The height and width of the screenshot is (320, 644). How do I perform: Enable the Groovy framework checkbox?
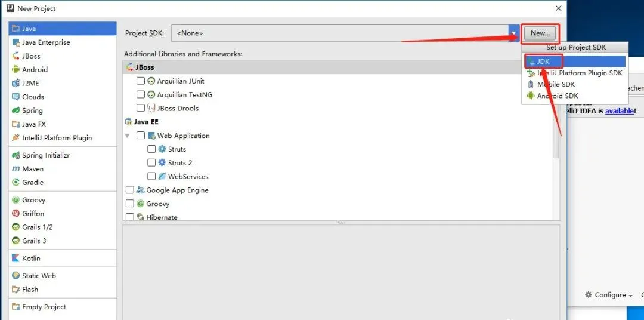(130, 204)
